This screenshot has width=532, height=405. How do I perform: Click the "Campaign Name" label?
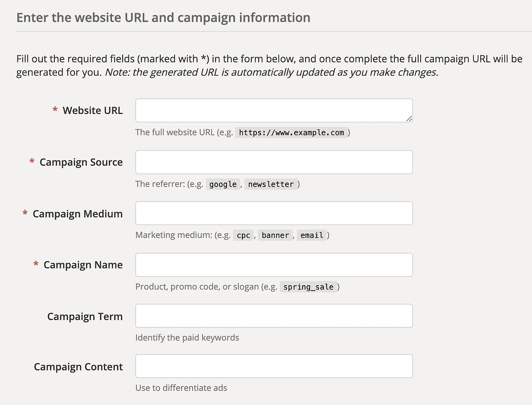click(83, 265)
